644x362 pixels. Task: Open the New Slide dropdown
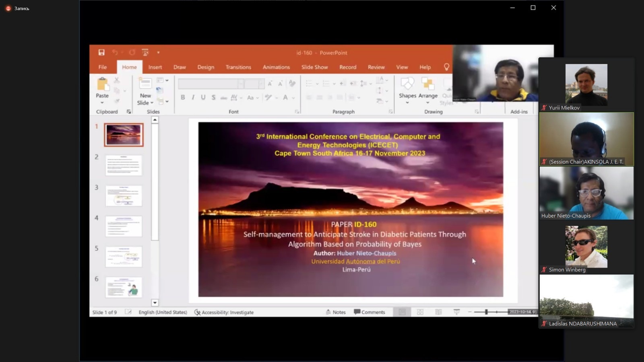(145, 103)
